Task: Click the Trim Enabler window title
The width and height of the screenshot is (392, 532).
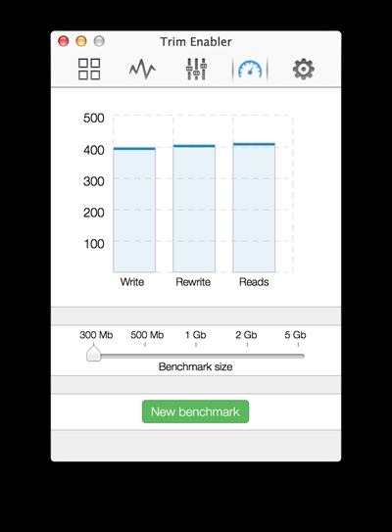Action: click(196, 42)
